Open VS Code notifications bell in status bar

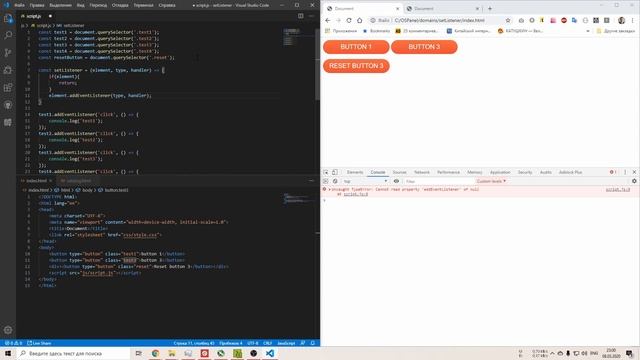tap(313, 343)
